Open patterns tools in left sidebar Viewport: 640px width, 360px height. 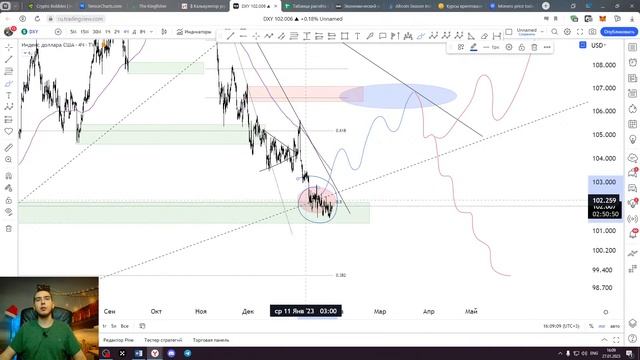pyautogui.click(x=9, y=107)
